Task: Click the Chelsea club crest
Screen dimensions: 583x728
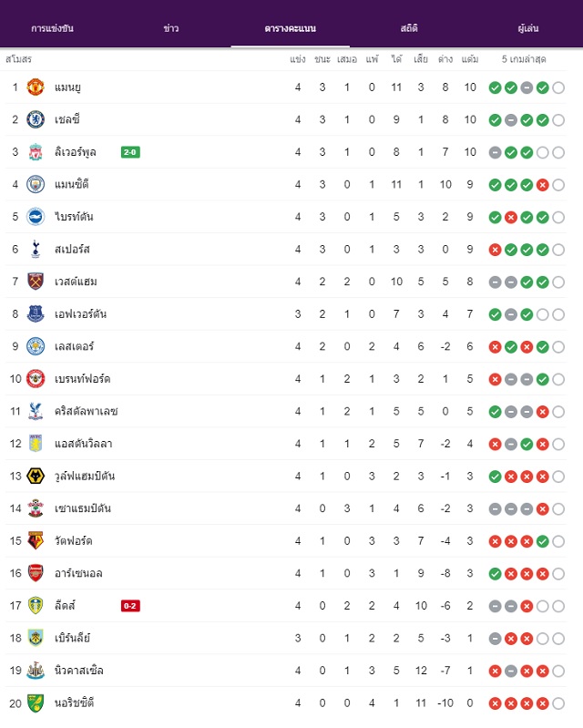Action: click(36, 119)
